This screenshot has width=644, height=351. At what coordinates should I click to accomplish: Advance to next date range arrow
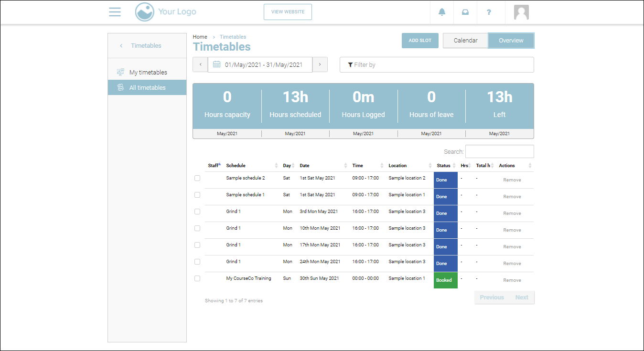click(320, 64)
